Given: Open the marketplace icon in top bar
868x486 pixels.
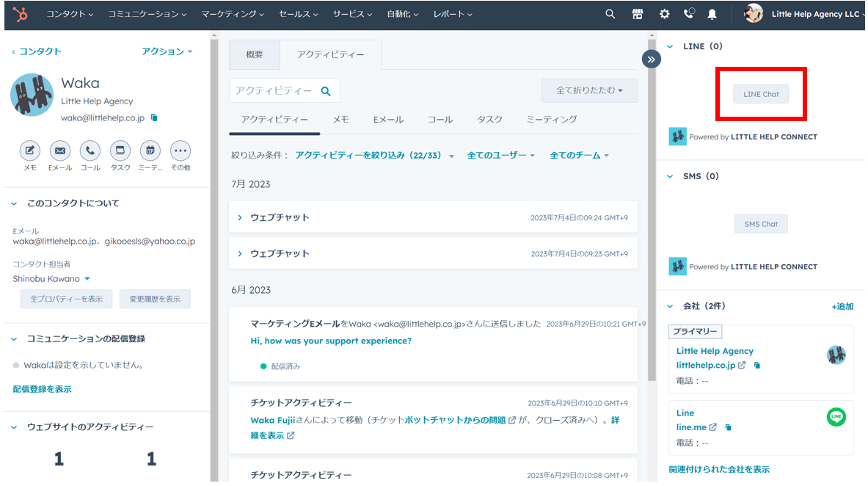Looking at the screenshot, I should coord(637,14).
